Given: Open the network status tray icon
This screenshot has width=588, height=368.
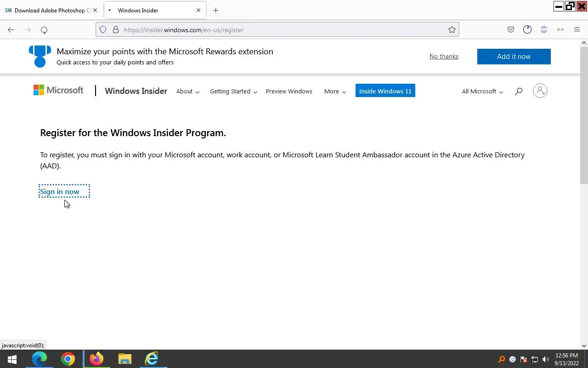Looking at the screenshot, I should coord(535,359).
